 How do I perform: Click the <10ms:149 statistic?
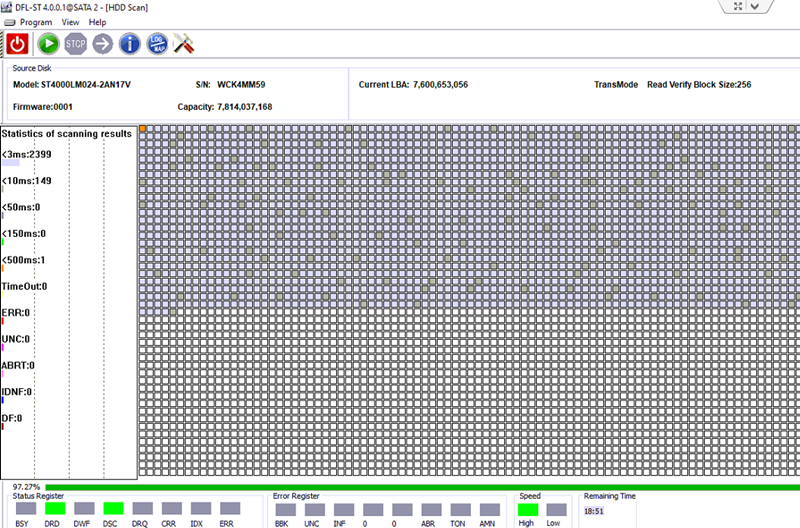coord(27,181)
